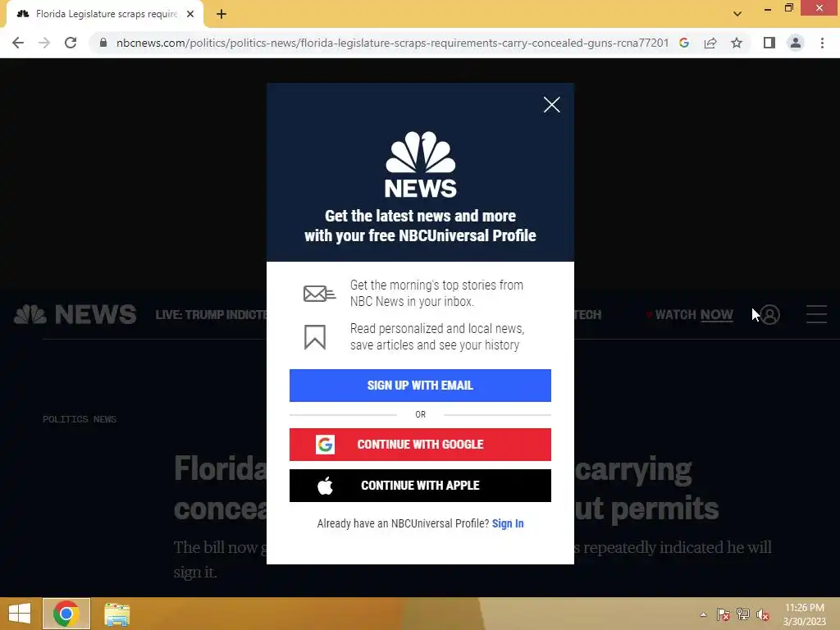Open the Chrome profile avatar
Screen dimensions: 840x630
(x=796, y=43)
